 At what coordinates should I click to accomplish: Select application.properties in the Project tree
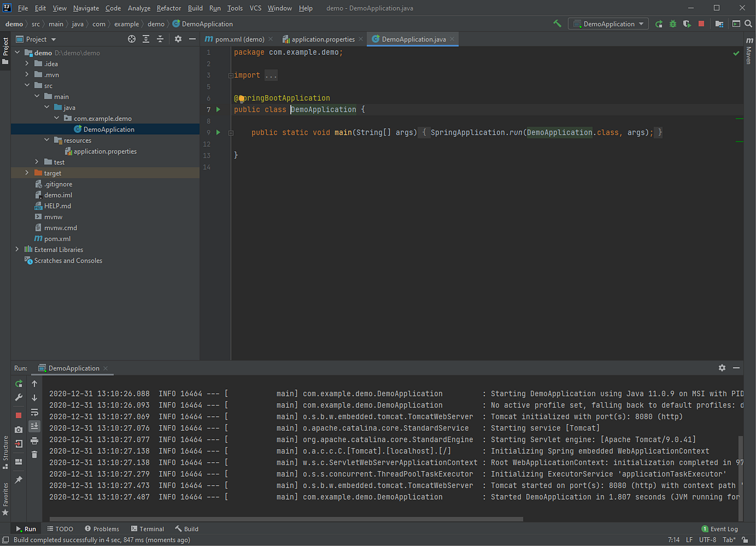[104, 151]
